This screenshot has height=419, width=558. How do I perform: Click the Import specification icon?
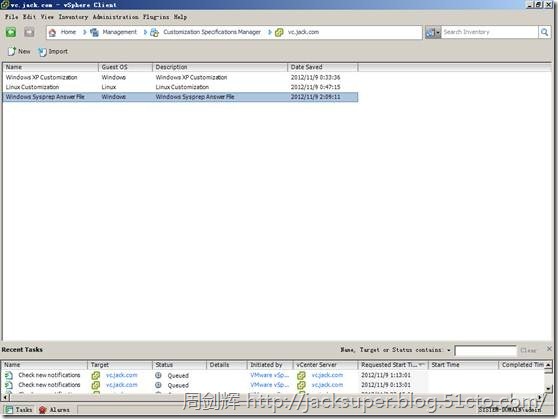point(42,52)
